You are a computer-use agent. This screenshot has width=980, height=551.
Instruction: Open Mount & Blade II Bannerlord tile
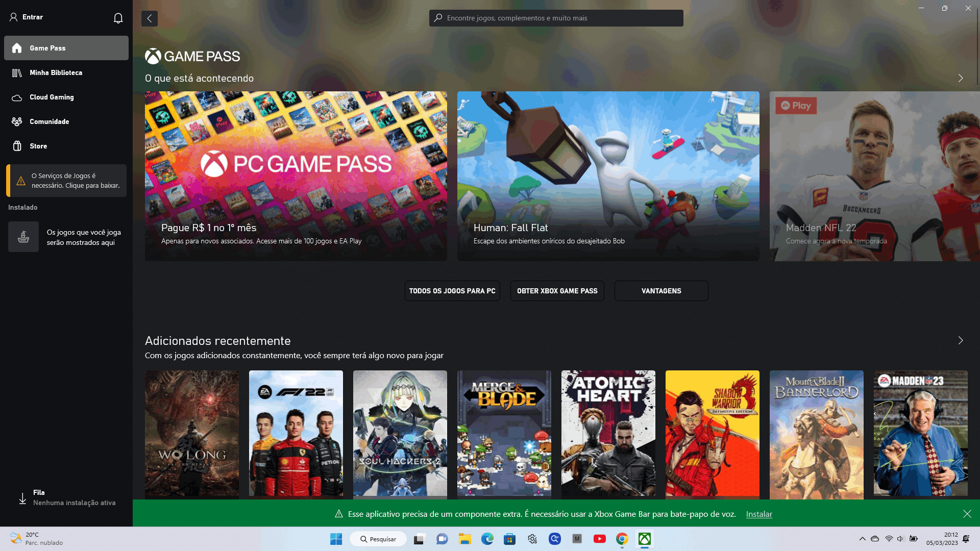pos(817,434)
